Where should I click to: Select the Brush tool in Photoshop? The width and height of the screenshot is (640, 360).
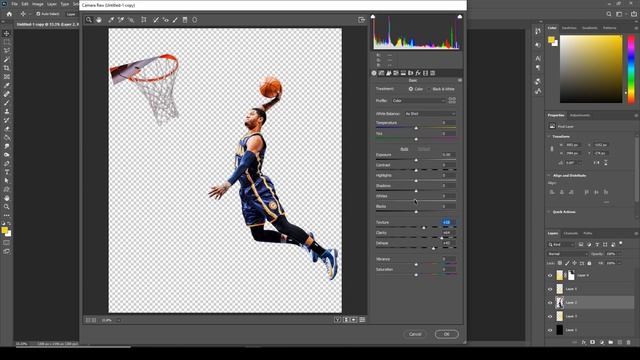[x=7, y=102]
